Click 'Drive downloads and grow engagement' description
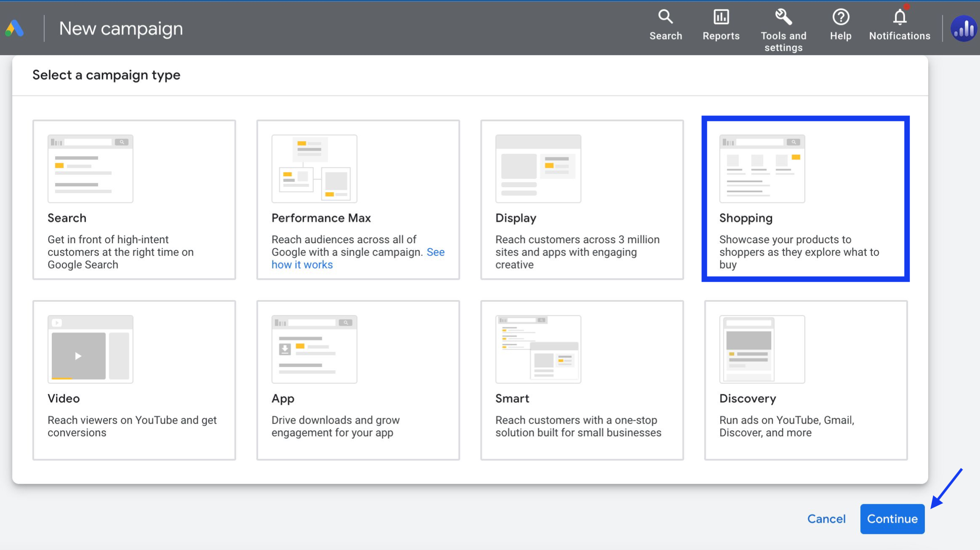This screenshot has height=550, width=980. coord(335,426)
